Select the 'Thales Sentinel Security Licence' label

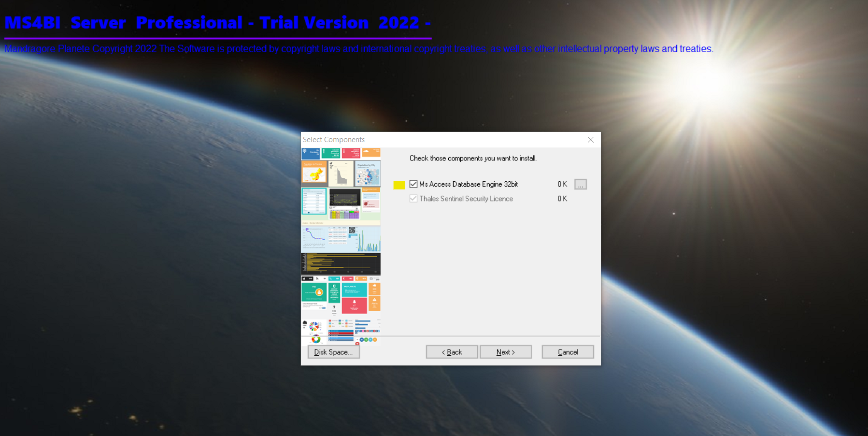pos(466,199)
